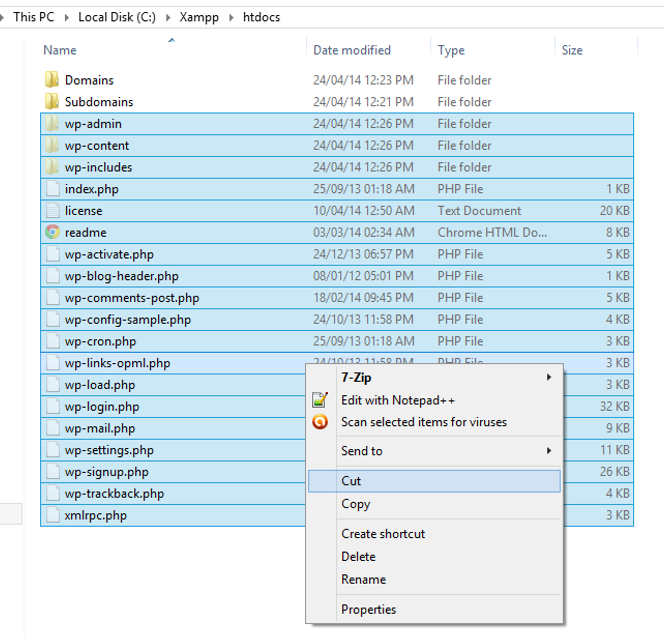Click the wp-activate.php file icon
Screen dimensions: 664x638
(53, 254)
